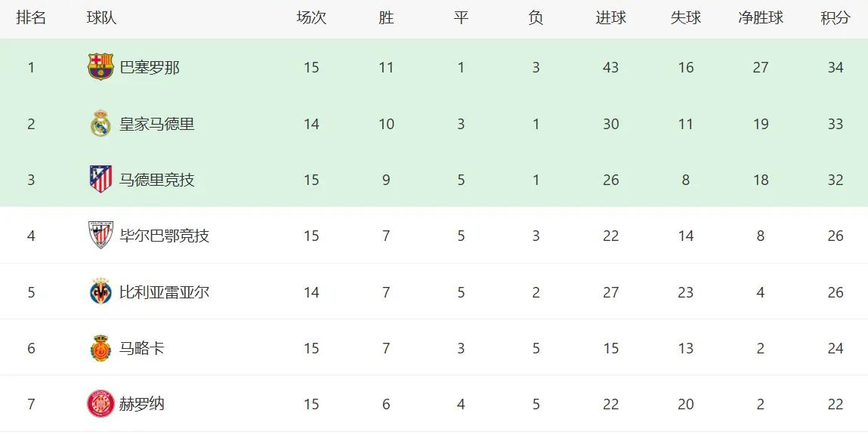The image size is (868, 438).
Task: Click the 积分 column header
Action: point(836,17)
